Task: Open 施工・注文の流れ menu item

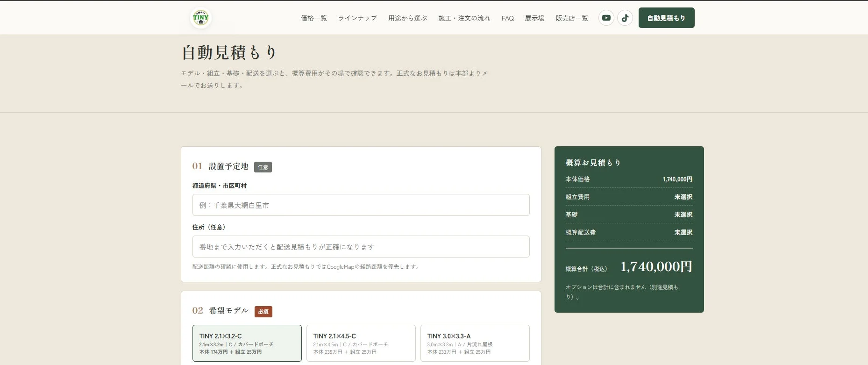Action: pyautogui.click(x=464, y=18)
